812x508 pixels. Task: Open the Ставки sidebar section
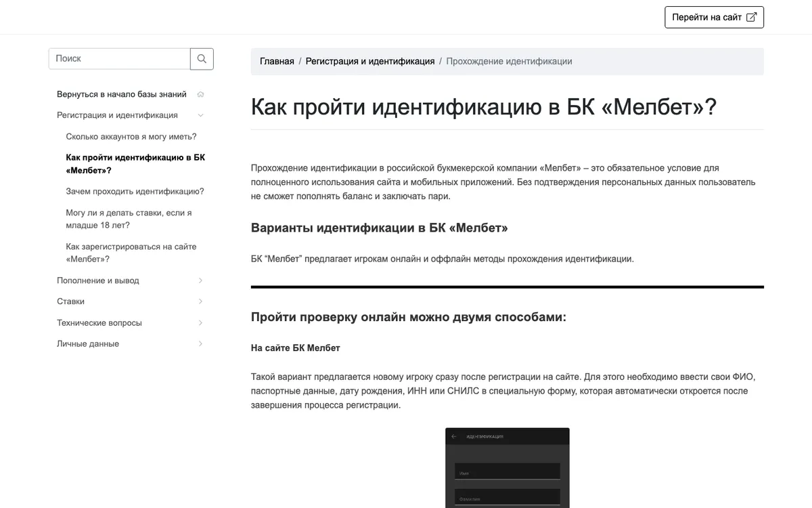(70, 301)
